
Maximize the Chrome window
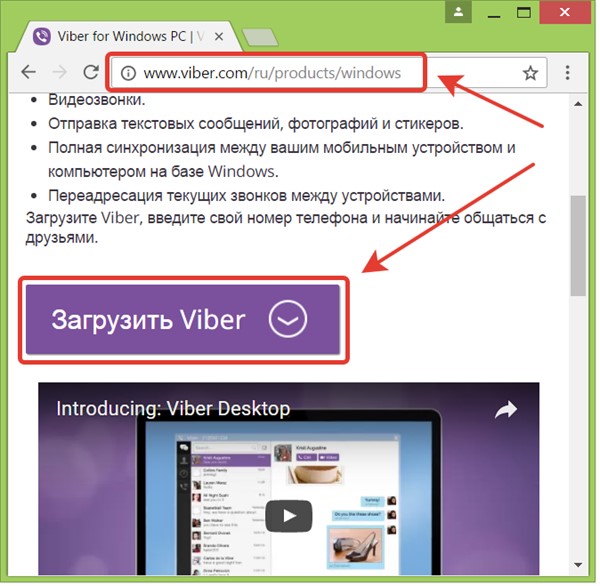(x=524, y=13)
